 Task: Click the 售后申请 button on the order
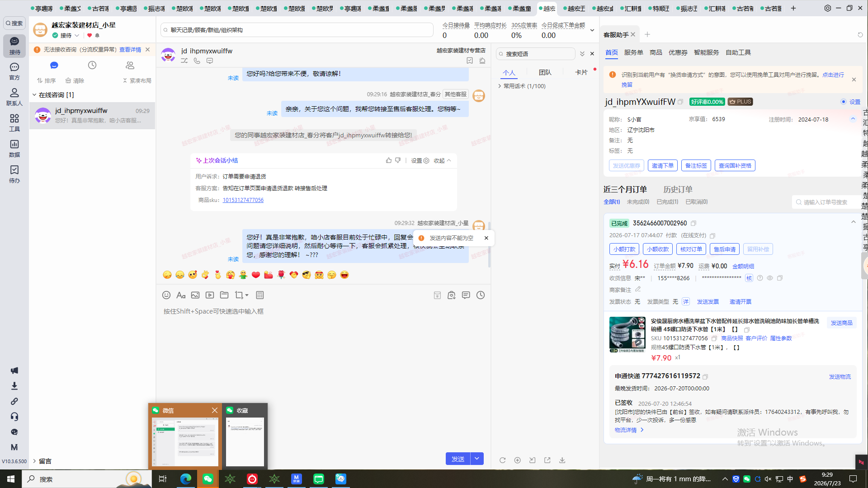pyautogui.click(x=725, y=249)
